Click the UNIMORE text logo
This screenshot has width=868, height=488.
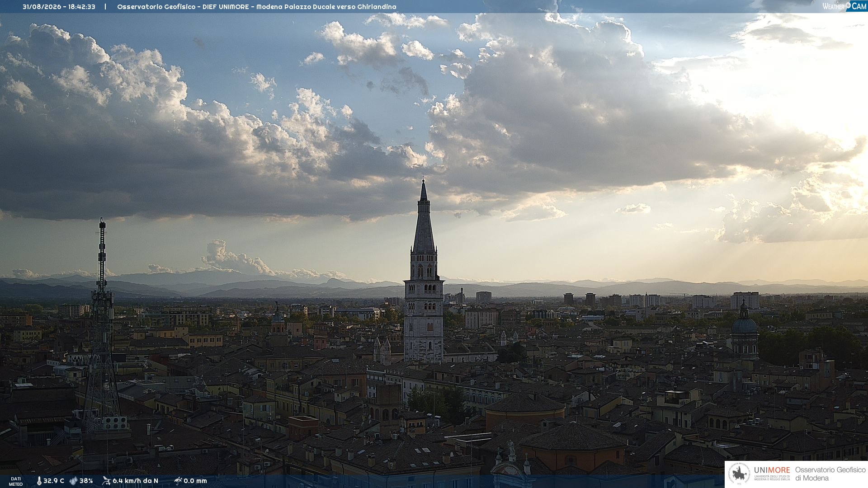click(x=772, y=470)
